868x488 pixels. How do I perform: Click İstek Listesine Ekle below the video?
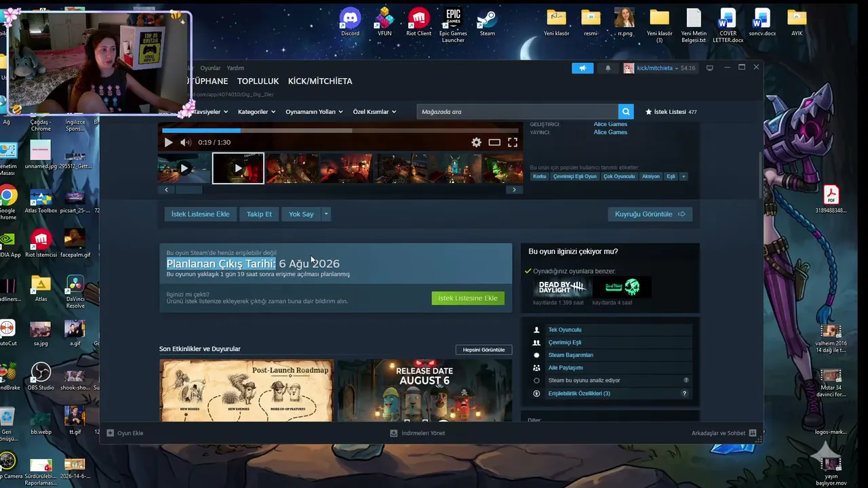[200, 214]
